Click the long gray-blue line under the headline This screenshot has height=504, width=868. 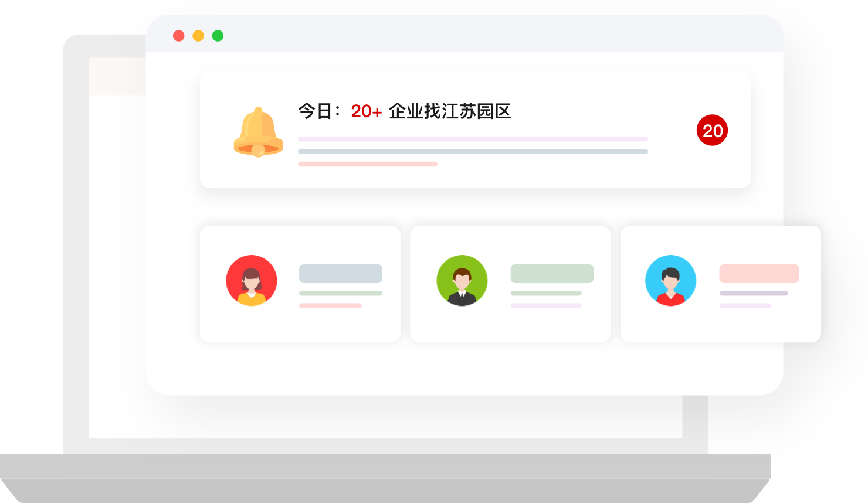coord(473,151)
